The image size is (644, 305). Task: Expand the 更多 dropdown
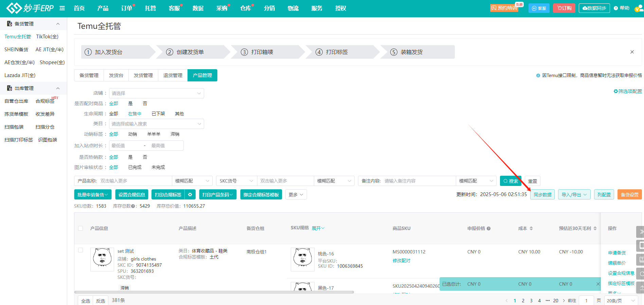click(296, 194)
